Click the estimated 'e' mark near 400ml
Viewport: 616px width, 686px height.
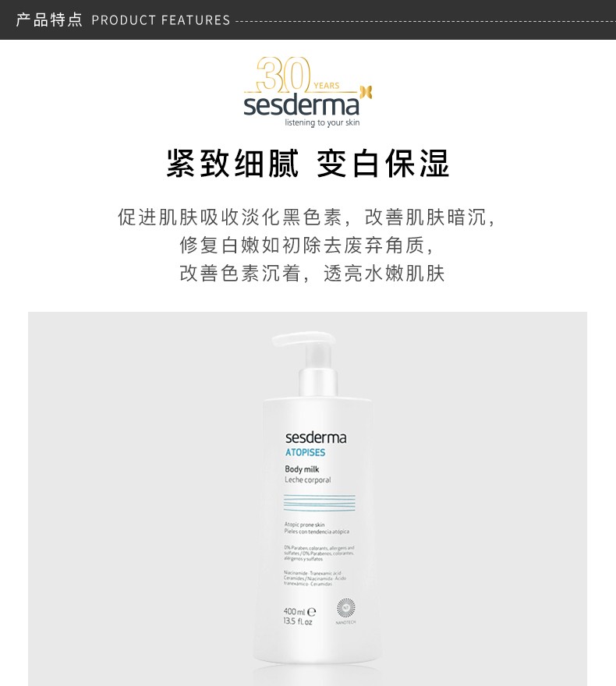[x=311, y=612]
